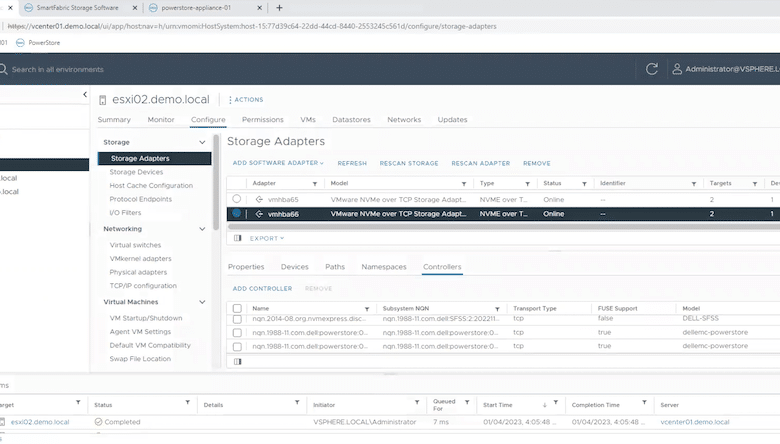Filter the Subsystem NQN column
Image resolution: width=780 pixels, height=444 pixels.
[497, 309]
